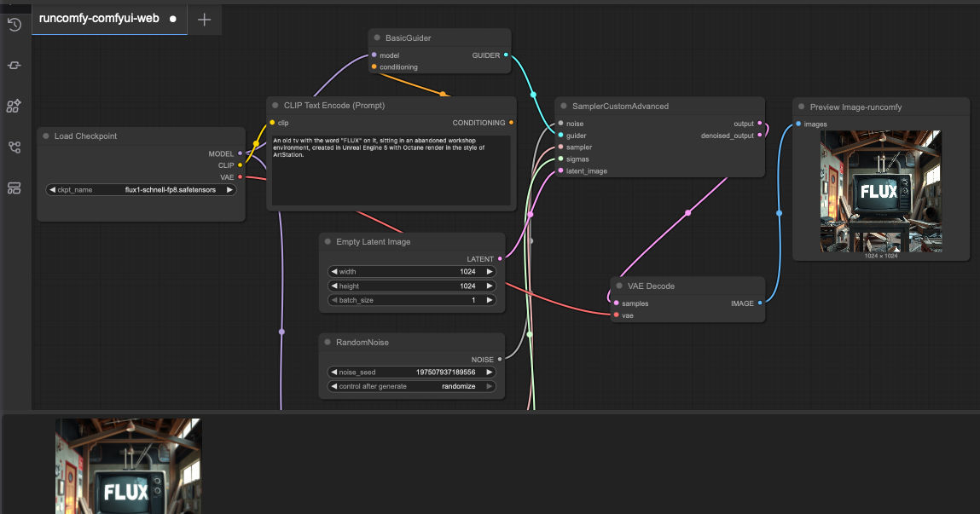Decrease noise_seed with the left arrow

click(334, 373)
